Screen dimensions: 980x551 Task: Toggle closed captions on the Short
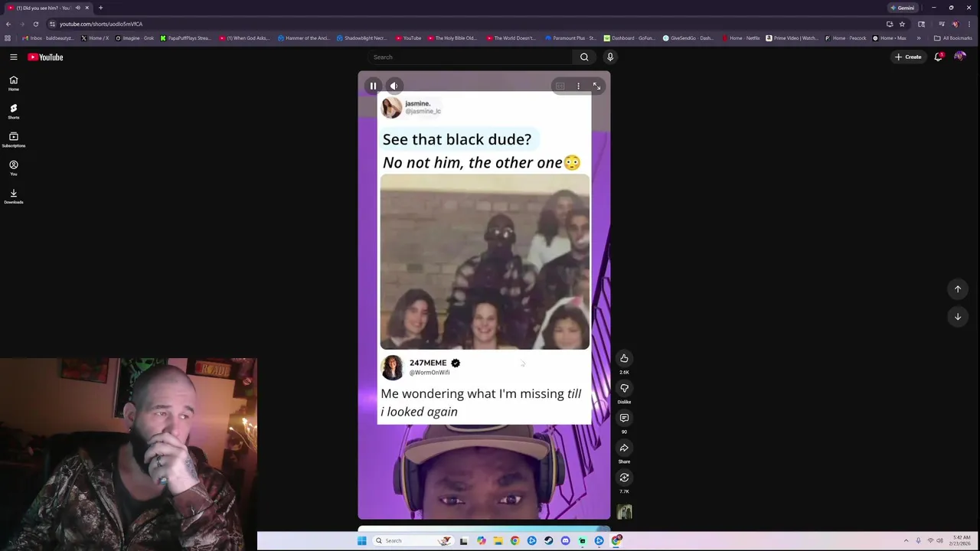coord(560,86)
